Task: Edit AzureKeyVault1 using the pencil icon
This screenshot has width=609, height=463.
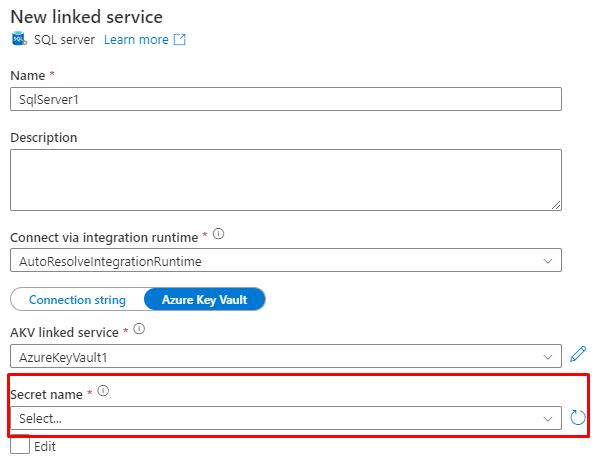Action: coord(577,355)
